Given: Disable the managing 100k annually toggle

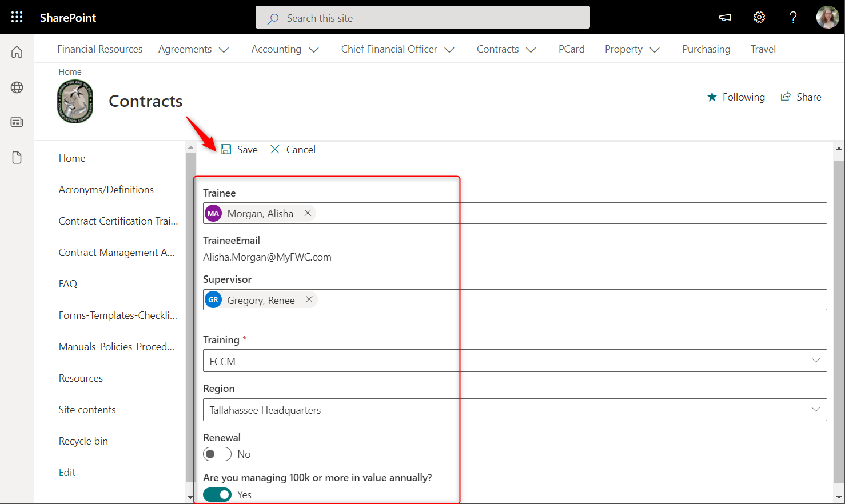Looking at the screenshot, I should coord(217,494).
